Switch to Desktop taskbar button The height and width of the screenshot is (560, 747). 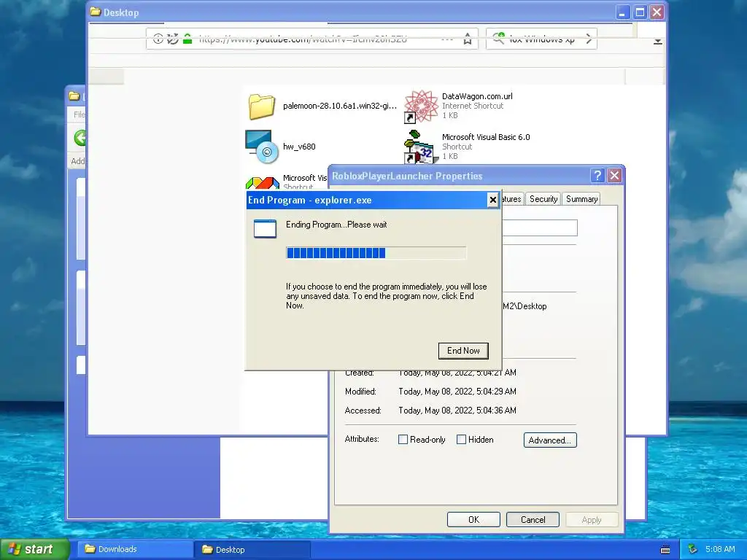click(x=252, y=550)
